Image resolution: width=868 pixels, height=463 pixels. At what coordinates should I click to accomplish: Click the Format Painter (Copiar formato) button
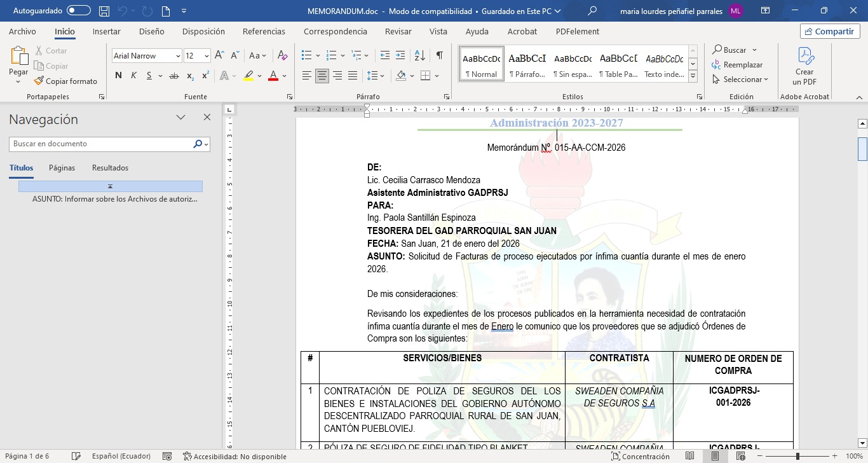[65, 81]
